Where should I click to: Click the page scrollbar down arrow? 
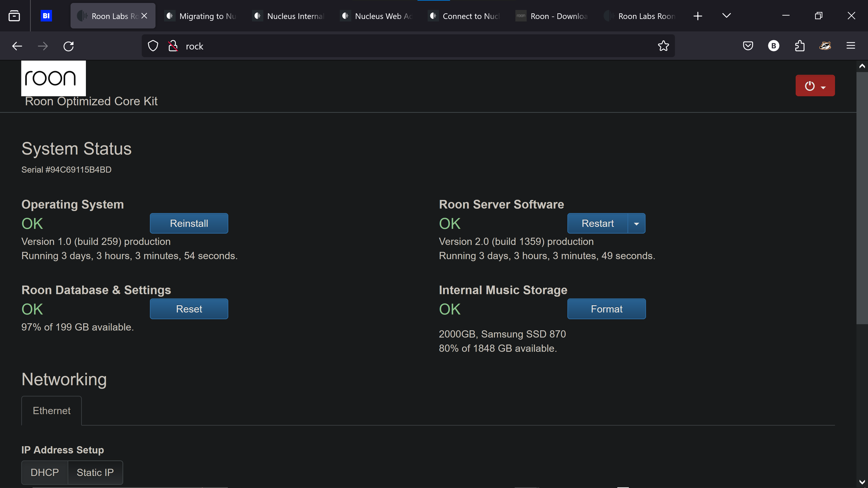pyautogui.click(x=862, y=482)
